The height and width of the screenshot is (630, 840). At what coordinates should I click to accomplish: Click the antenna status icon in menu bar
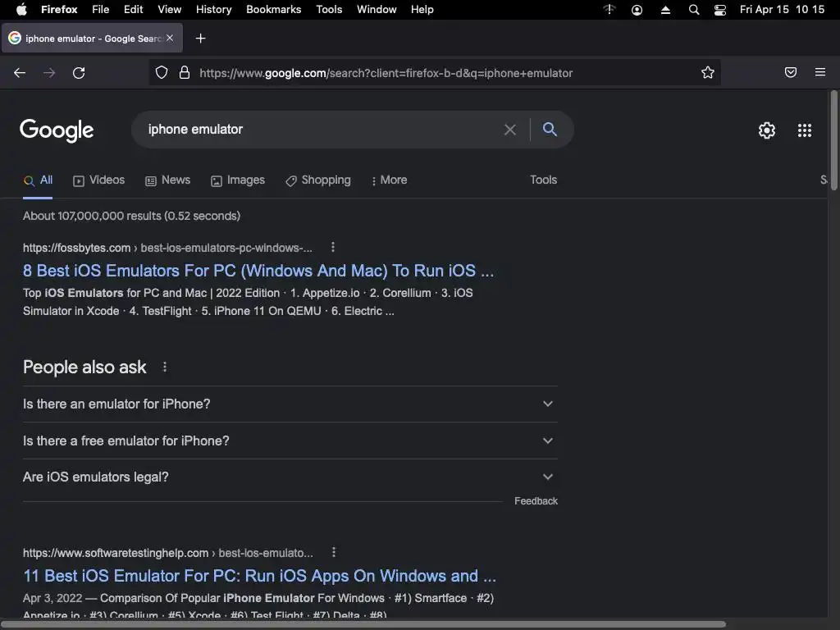click(x=609, y=9)
